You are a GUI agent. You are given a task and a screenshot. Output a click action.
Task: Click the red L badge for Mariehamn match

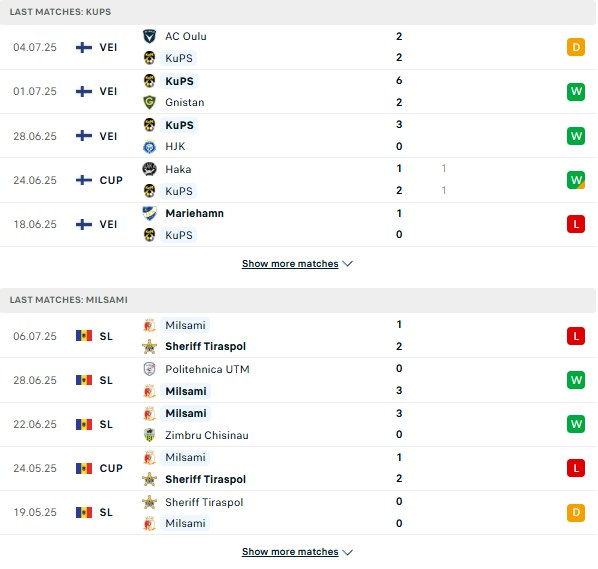click(x=576, y=224)
